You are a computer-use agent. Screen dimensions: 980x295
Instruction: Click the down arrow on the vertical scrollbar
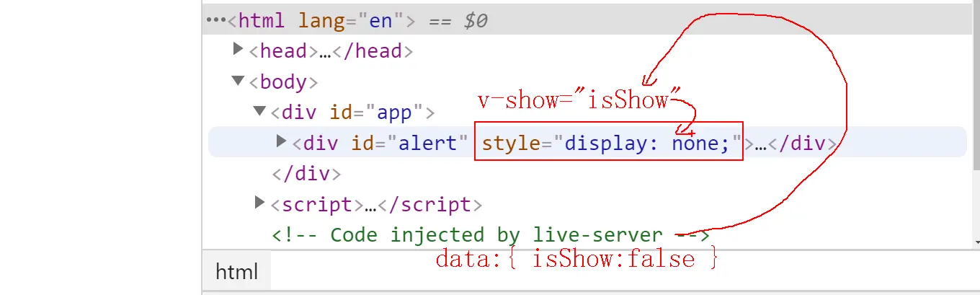pyautogui.click(x=976, y=244)
